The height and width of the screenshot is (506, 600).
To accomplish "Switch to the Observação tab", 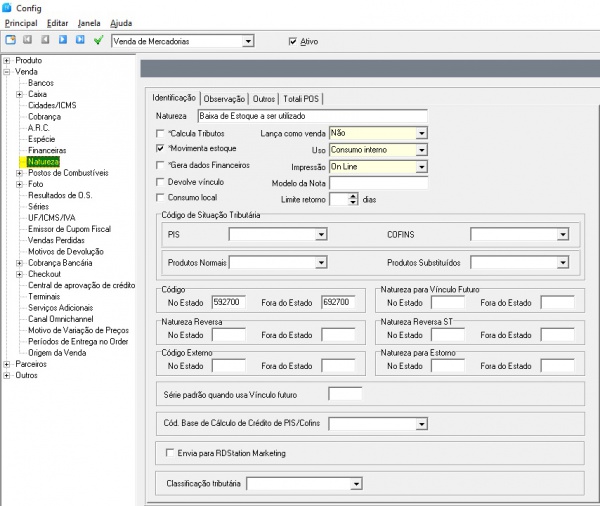I will [x=224, y=98].
